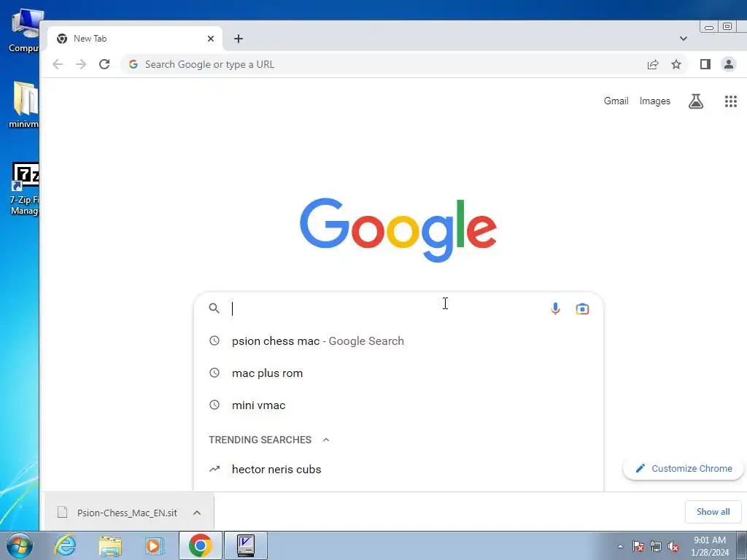Search by image with camera icon
The width and height of the screenshot is (747, 560).
582,308
